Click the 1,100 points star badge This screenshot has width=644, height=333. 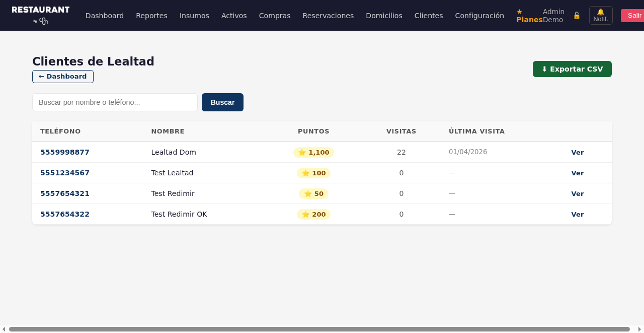pos(313,152)
